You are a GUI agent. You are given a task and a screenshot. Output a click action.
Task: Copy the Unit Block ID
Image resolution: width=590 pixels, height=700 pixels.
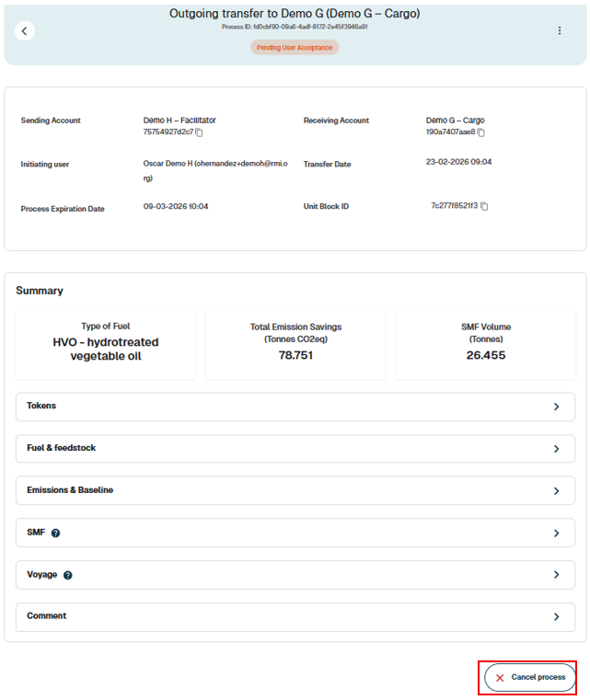point(484,206)
